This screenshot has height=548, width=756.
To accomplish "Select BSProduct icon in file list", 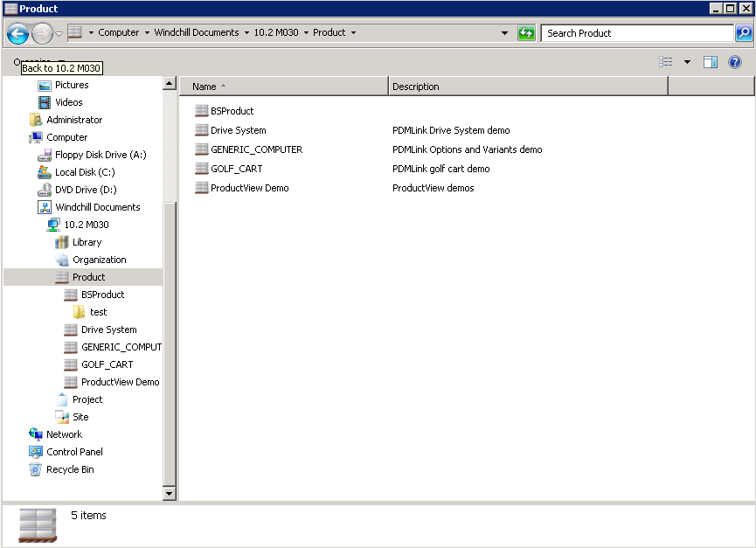I will (202, 111).
